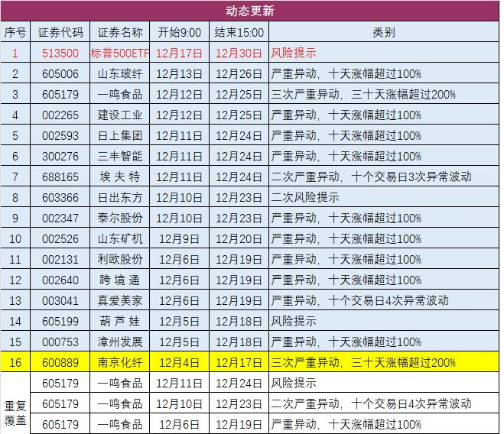Select the 12月4日 start date cell
The width and height of the screenshot is (504, 434).
coord(180,362)
